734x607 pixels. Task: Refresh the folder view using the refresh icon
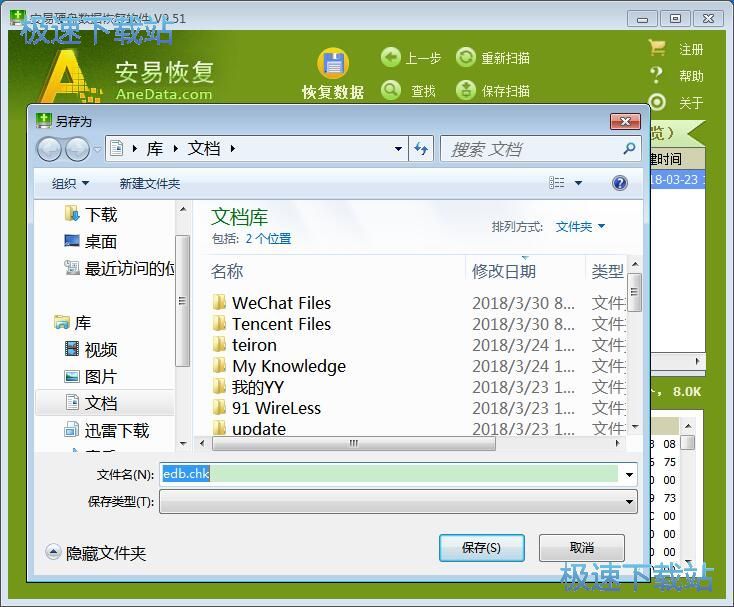coord(421,149)
